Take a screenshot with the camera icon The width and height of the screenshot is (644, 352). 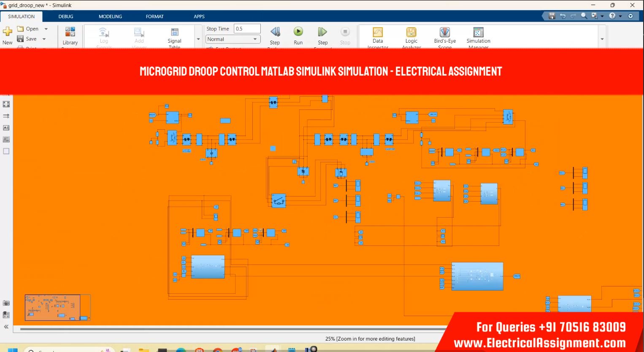(x=6, y=303)
